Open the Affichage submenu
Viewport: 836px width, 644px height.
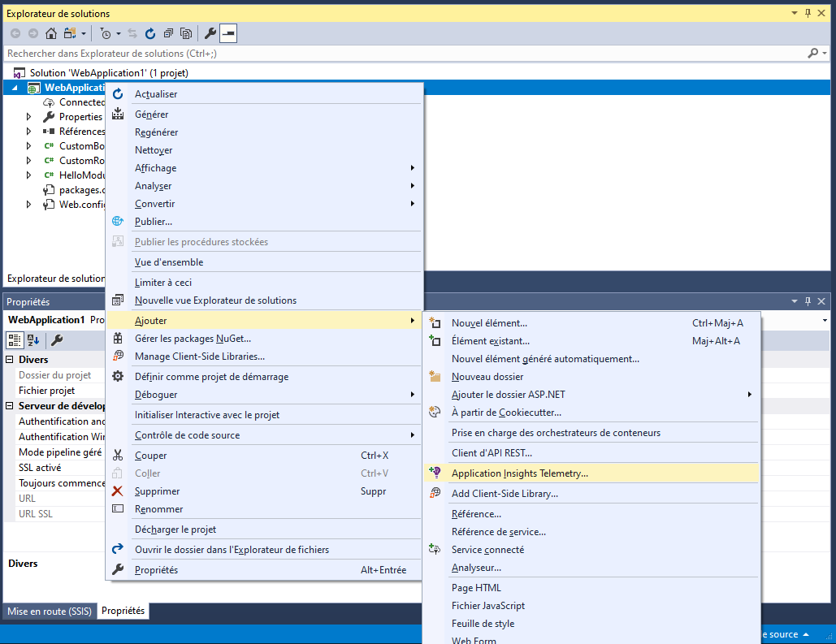[155, 168]
